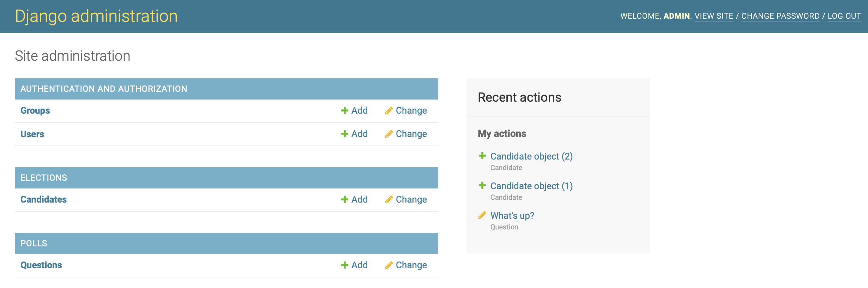868x288 pixels.
Task: Click the green plus icon for Questions
Action: (x=345, y=265)
